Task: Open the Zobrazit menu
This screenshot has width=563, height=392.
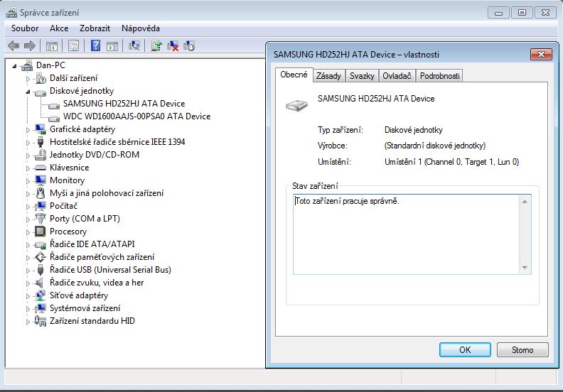Action: point(95,28)
